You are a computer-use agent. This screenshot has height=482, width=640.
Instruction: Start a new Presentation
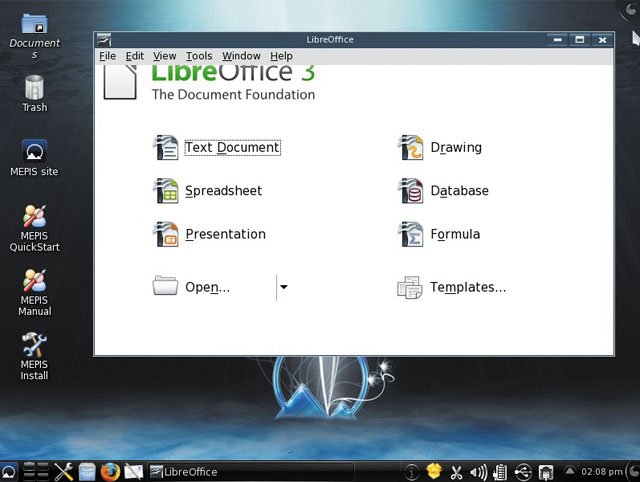pyautogui.click(x=224, y=234)
